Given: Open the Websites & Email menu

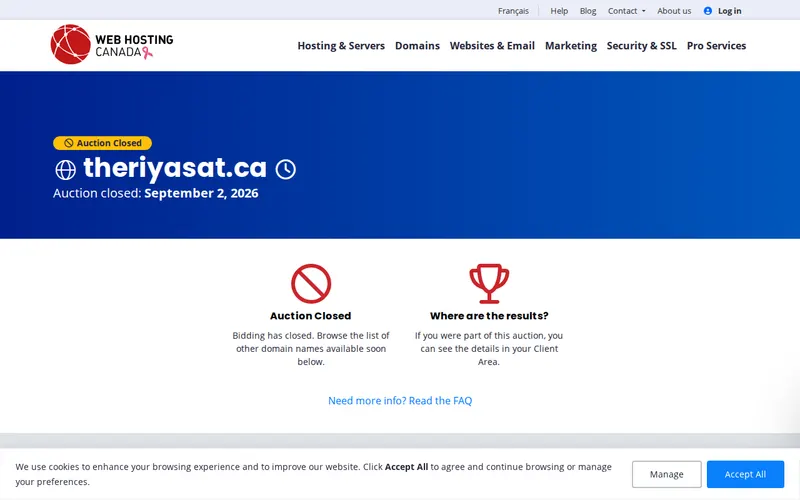Looking at the screenshot, I should click(492, 45).
